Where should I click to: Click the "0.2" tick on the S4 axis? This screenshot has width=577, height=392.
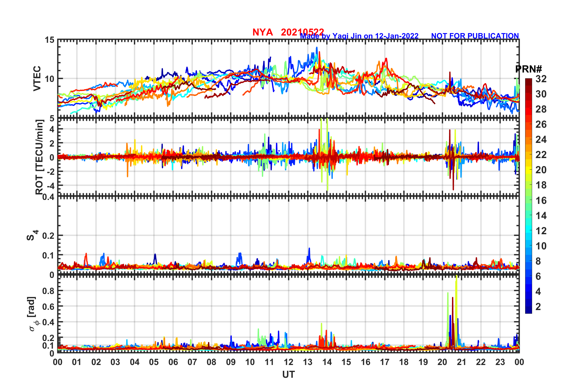click(48, 236)
